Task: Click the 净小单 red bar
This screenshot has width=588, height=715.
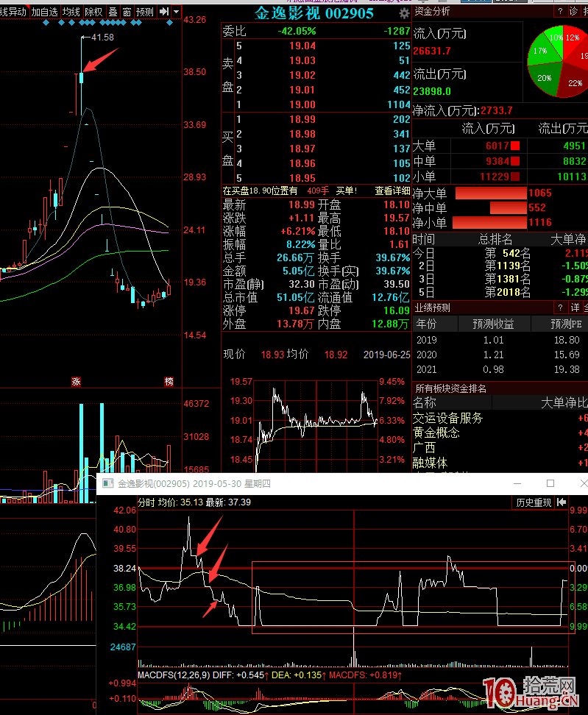Action: [x=489, y=223]
